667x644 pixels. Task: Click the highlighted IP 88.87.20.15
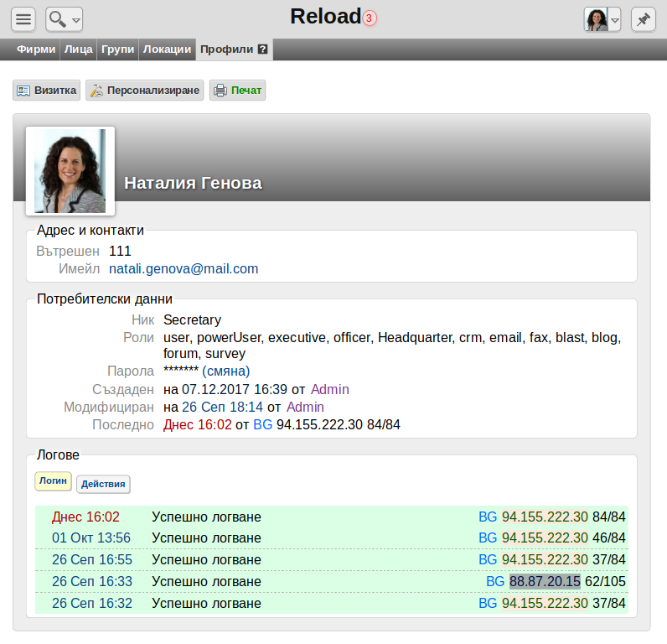click(545, 581)
